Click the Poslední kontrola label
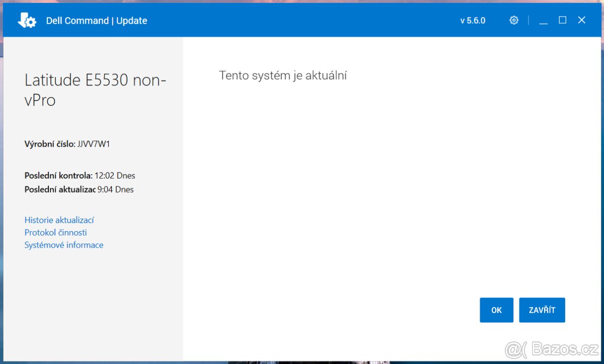The height and width of the screenshot is (364, 604). pos(58,175)
